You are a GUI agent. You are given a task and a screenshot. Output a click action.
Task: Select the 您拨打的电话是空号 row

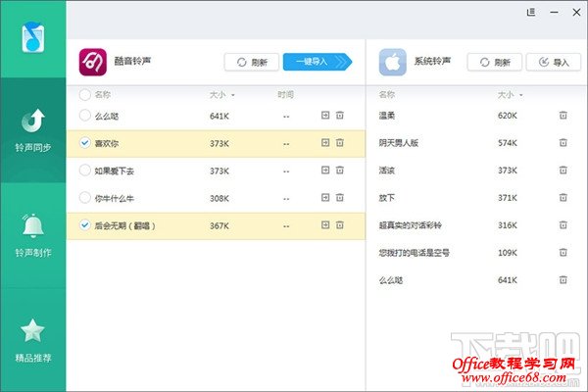coord(476,253)
